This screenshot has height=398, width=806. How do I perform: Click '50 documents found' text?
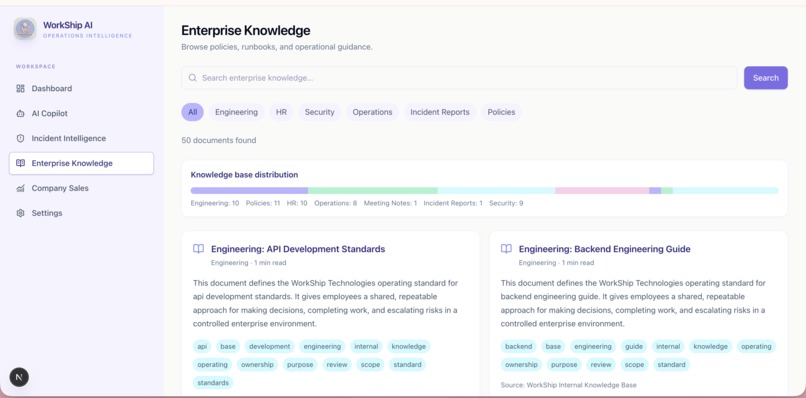218,140
